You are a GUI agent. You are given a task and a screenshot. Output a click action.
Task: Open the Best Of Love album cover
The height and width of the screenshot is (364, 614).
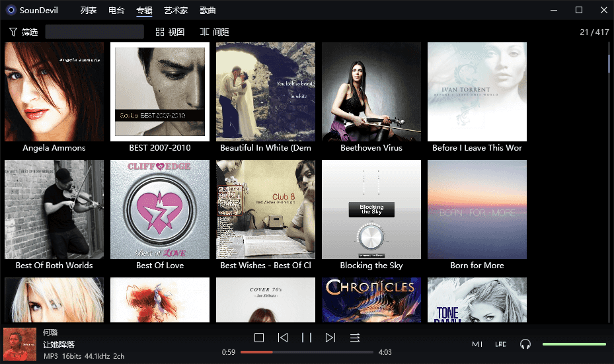coord(160,209)
